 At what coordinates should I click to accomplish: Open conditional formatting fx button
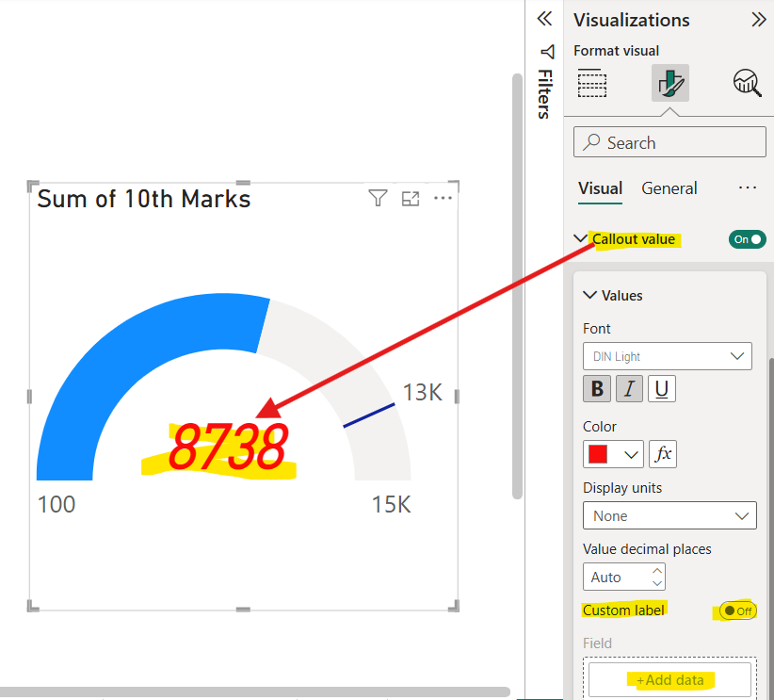(x=663, y=454)
